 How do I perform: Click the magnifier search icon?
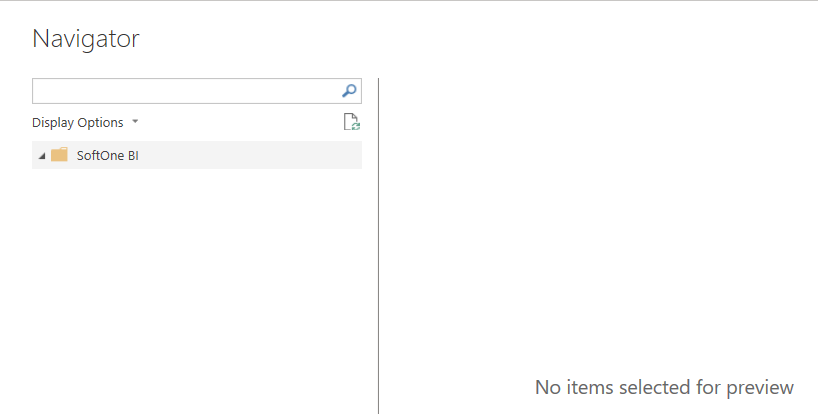[x=349, y=91]
